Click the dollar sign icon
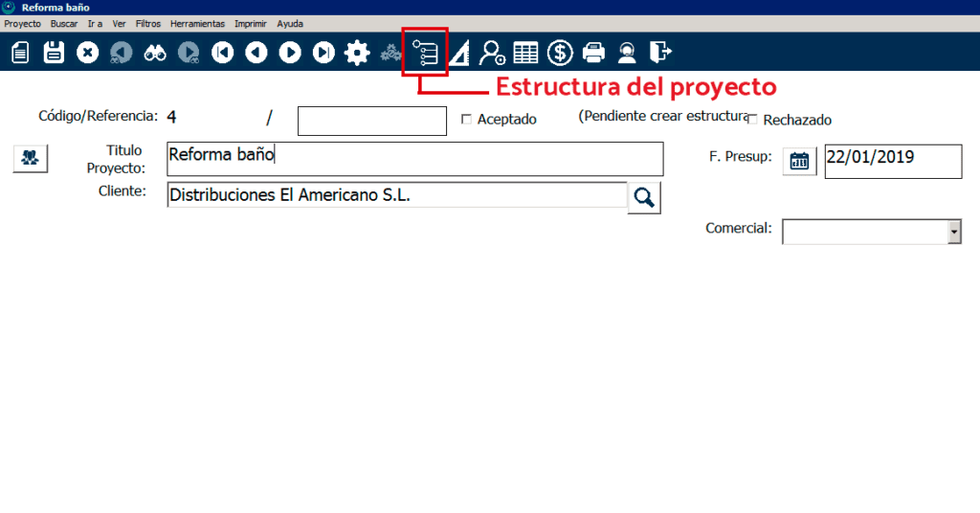980x513 pixels. [560, 53]
